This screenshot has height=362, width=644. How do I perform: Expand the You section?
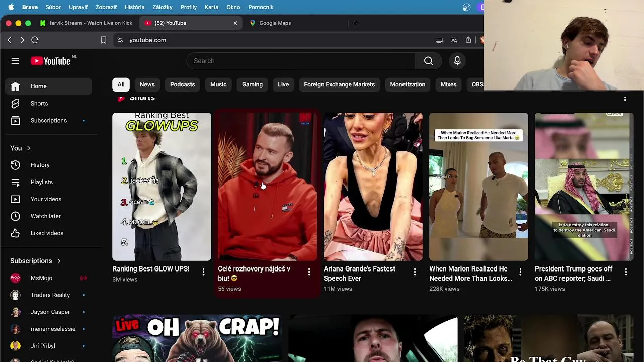tap(21, 148)
